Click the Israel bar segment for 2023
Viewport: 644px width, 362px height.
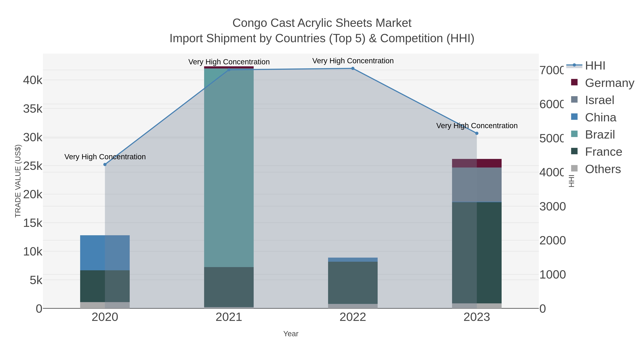coord(477,185)
